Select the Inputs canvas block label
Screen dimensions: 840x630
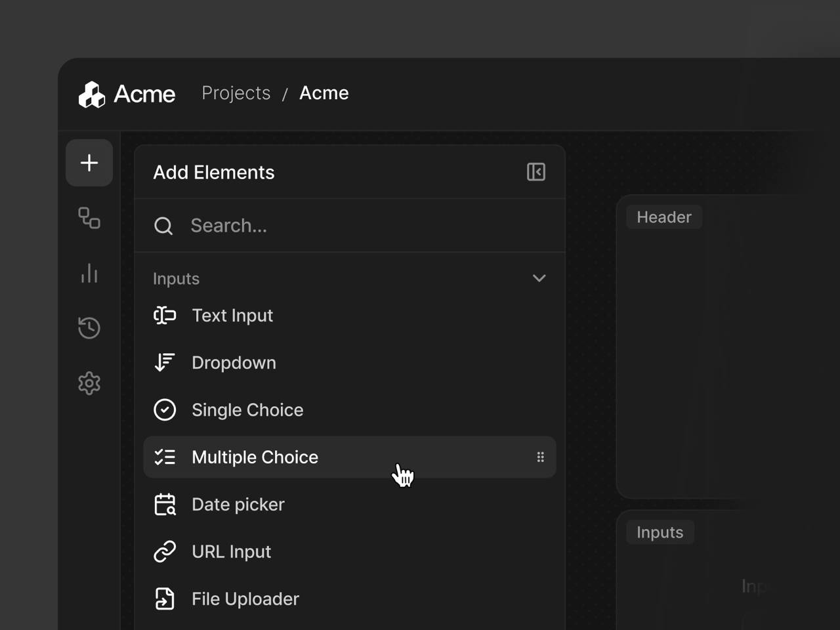(x=660, y=532)
